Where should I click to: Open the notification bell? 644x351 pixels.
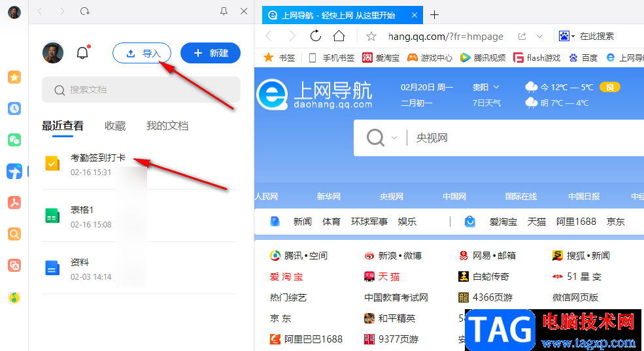pyautogui.click(x=83, y=52)
